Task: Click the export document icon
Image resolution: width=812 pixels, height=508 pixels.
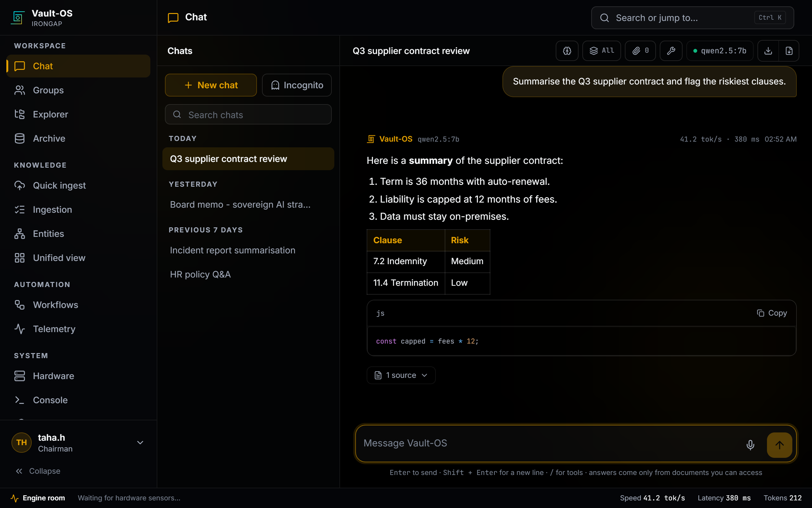Action: (789, 51)
